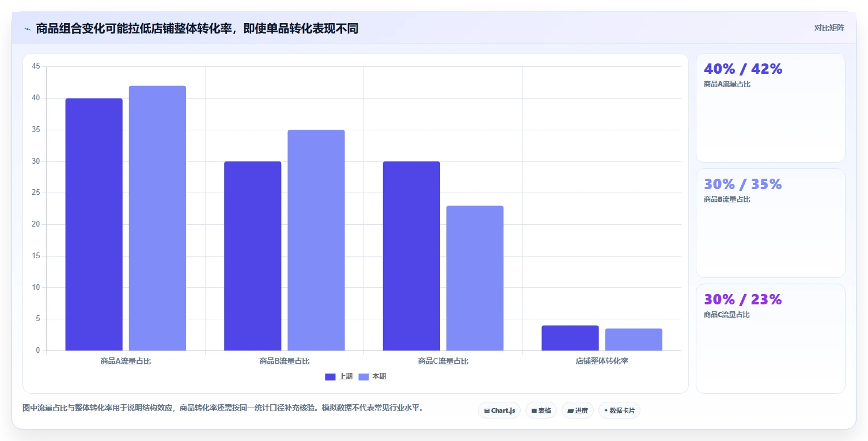This screenshot has width=868, height=441.
Task: Click the 本期 bar for 商品C流量占比
Action: (x=475, y=278)
